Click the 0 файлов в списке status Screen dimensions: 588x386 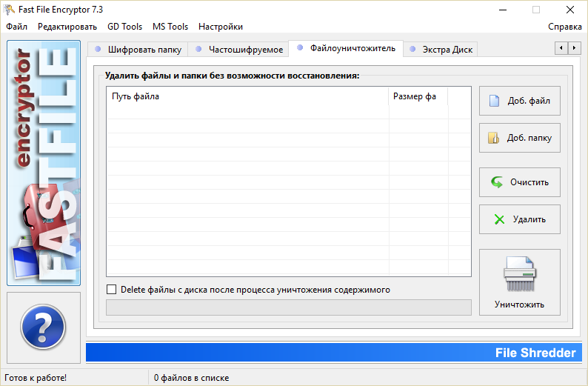coord(191,378)
